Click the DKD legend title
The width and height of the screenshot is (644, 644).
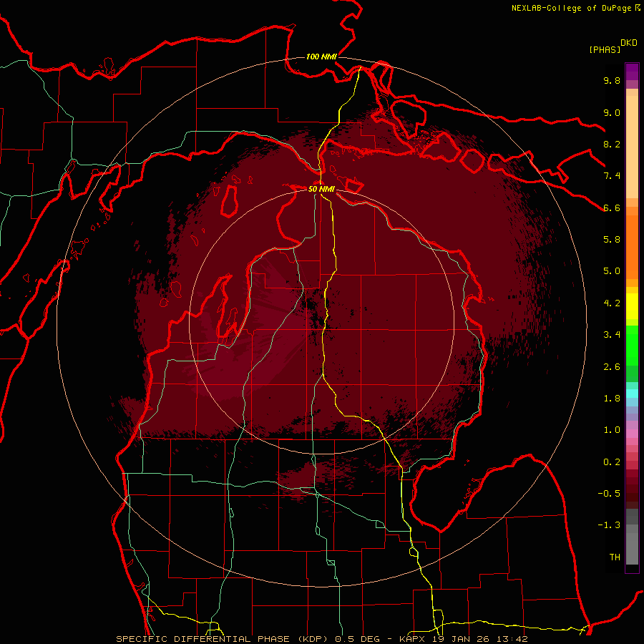[x=629, y=43]
